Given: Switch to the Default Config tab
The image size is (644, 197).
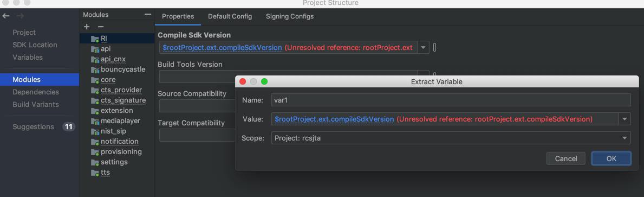Looking at the screenshot, I should click(x=230, y=16).
